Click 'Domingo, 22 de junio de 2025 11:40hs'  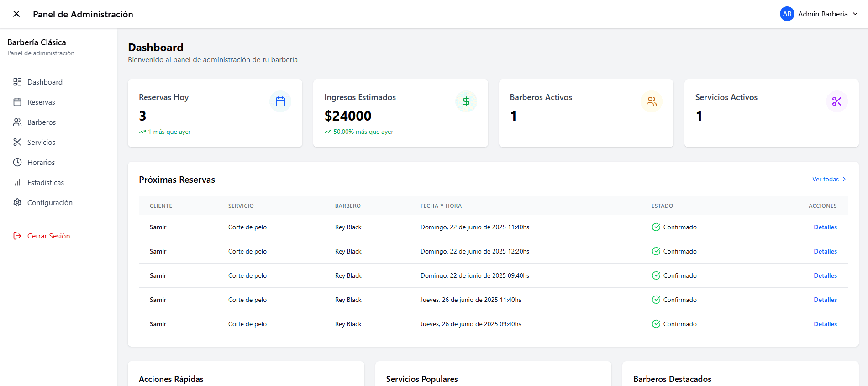click(475, 227)
